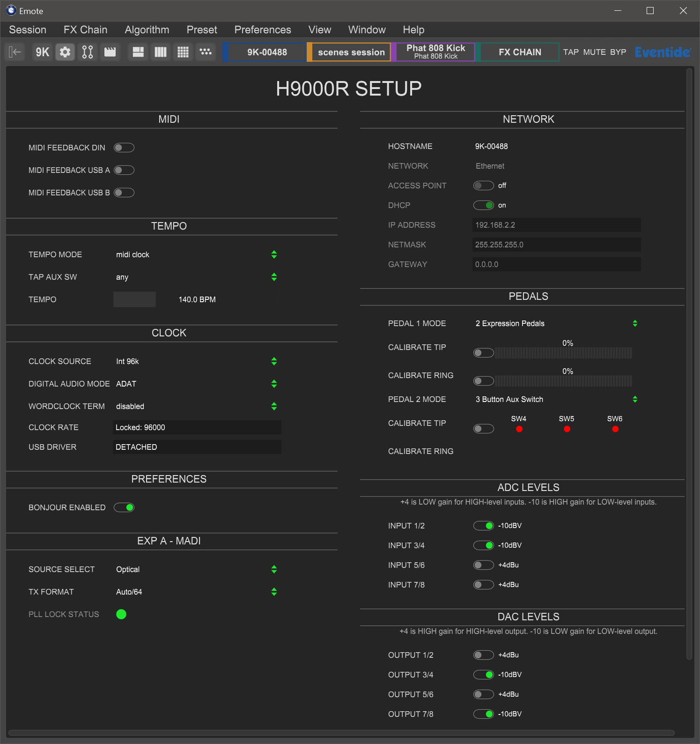The width and height of the screenshot is (700, 744).
Task: Open the FX Chain menu
Action: (x=86, y=30)
